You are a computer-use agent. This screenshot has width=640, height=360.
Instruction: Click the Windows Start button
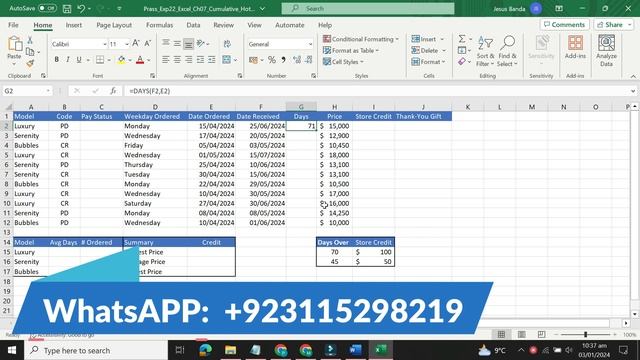point(12,350)
